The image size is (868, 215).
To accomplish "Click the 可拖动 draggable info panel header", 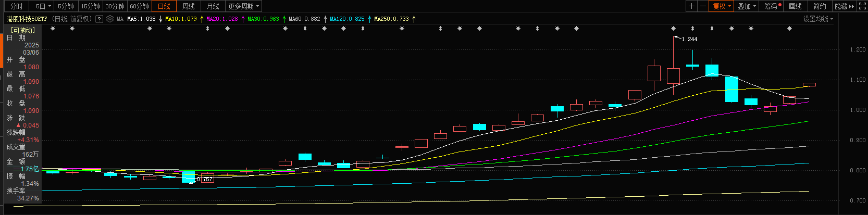I will pyautogui.click(x=23, y=30).
